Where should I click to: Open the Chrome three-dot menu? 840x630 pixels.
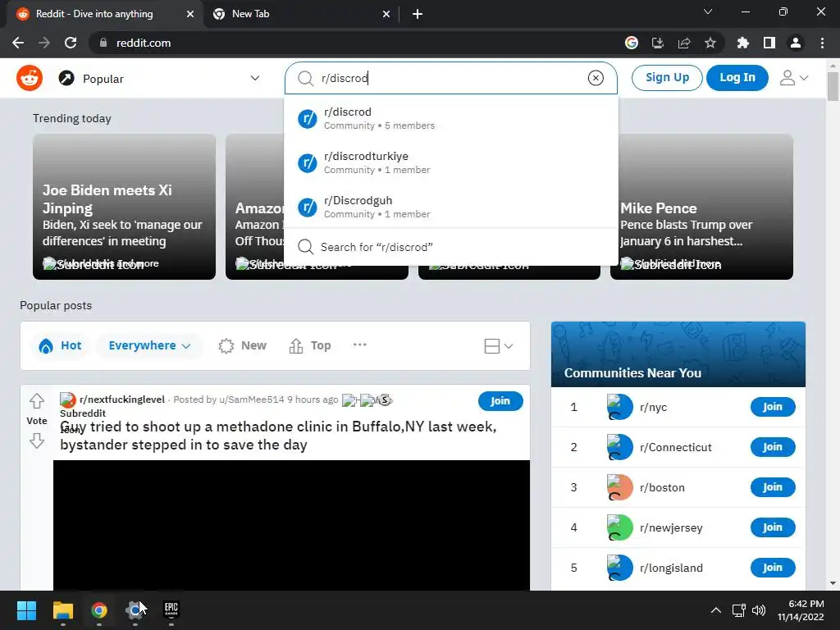point(822,43)
